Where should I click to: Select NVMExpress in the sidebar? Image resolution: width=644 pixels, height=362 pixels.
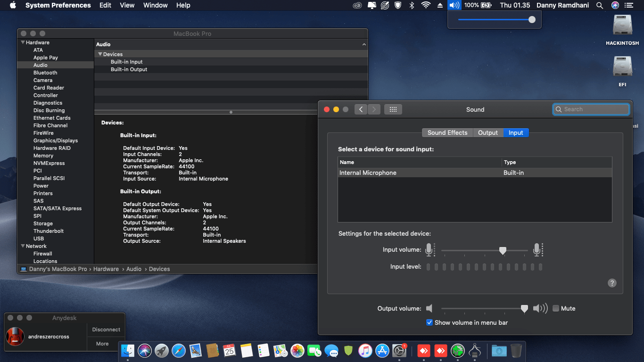pyautogui.click(x=49, y=163)
